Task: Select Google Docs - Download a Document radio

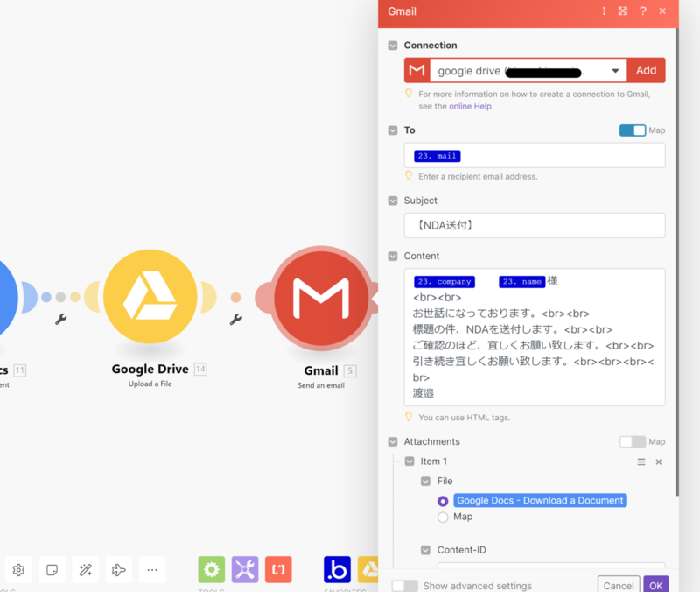Action: tap(443, 501)
